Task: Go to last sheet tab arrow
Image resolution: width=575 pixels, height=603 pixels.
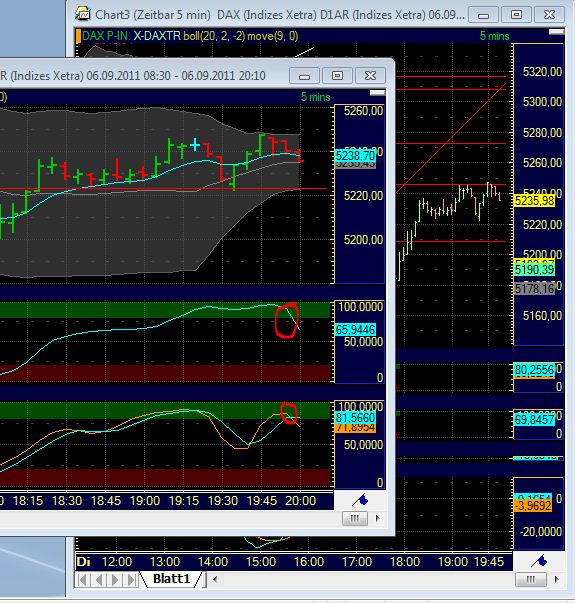Action: 131,579
